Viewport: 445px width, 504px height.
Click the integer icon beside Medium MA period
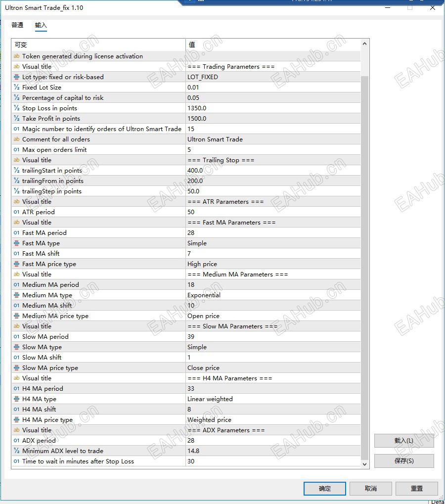click(x=16, y=285)
